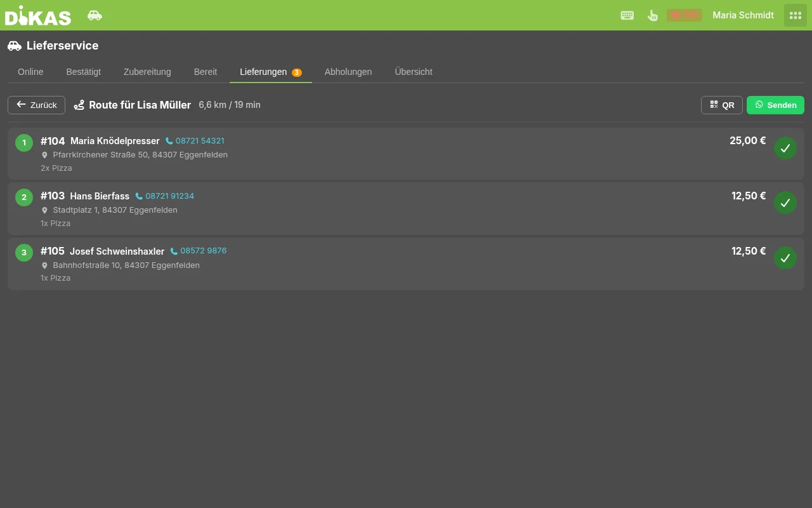The width and height of the screenshot is (812, 508).
Task: Click the 12,50 € total of order #105
Action: 749,251
